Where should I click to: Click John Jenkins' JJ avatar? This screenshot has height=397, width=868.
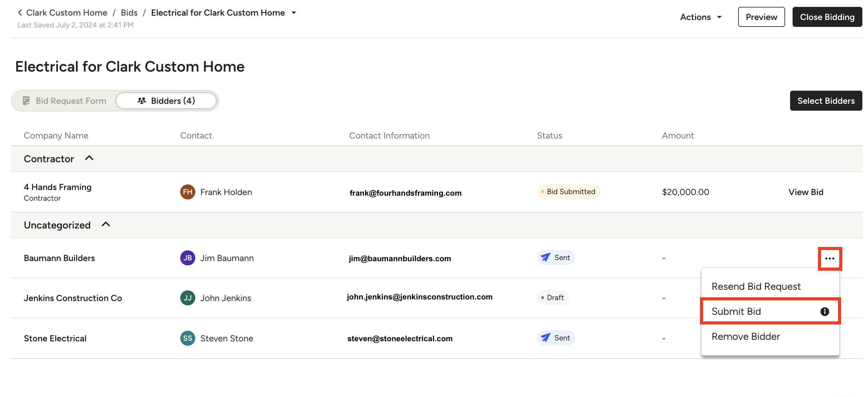(187, 298)
